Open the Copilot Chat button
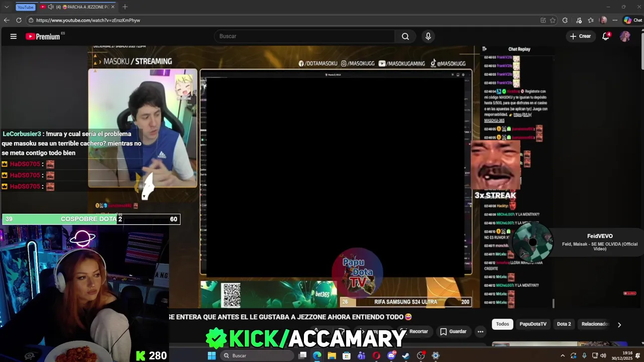 (633, 20)
